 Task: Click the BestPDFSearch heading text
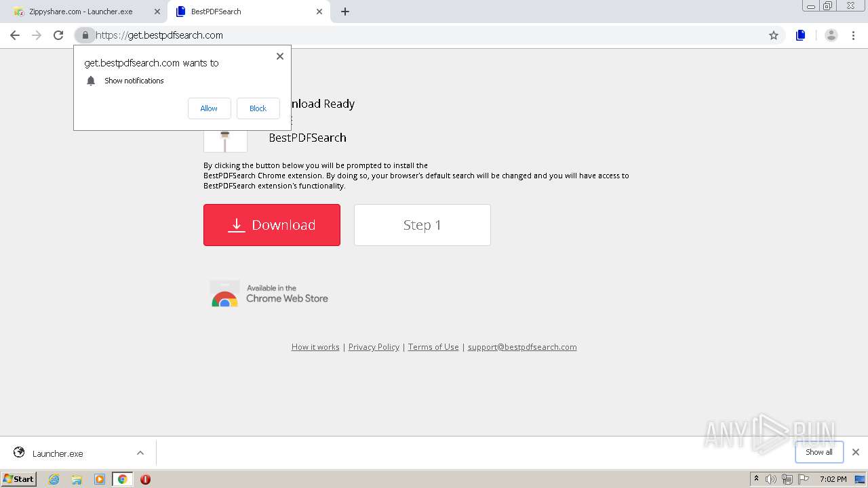(307, 138)
